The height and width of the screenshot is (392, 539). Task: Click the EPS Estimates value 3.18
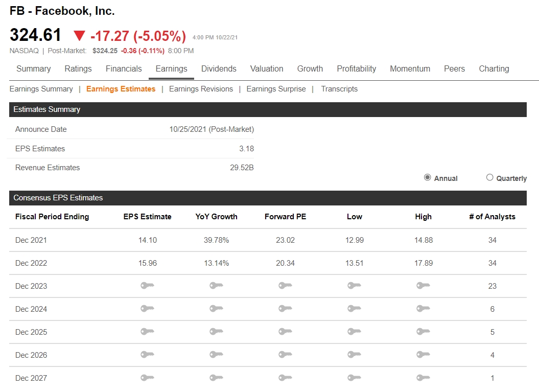click(246, 149)
